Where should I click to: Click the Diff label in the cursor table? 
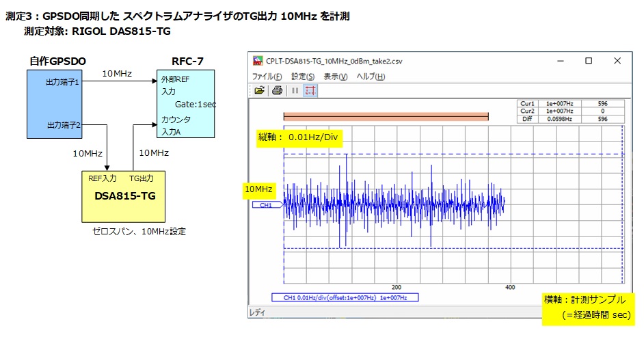tap(527, 119)
